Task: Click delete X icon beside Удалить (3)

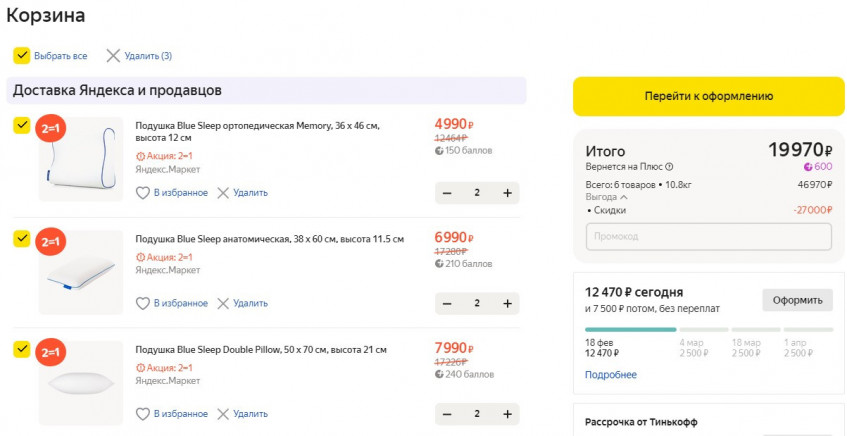Action: coord(113,56)
